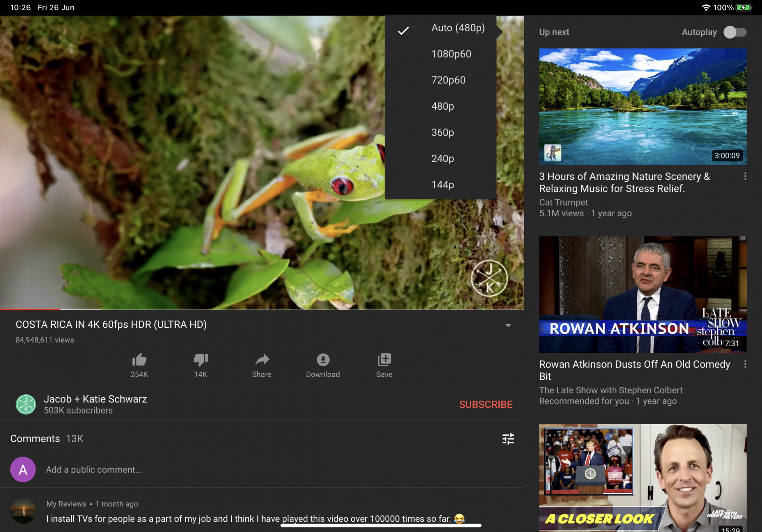Toggle the Autoplay switch
Image resolution: width=762 pixels, height=532 pixels.
click(x=735, y=32)
